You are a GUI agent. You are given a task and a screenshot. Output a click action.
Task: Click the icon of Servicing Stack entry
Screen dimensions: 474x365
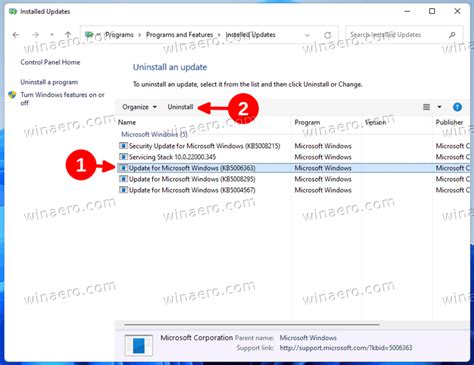coord(123,157)
